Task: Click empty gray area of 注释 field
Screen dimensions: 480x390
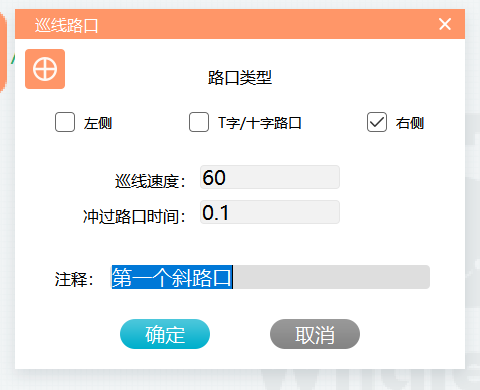Action: [x=331, y=277]
